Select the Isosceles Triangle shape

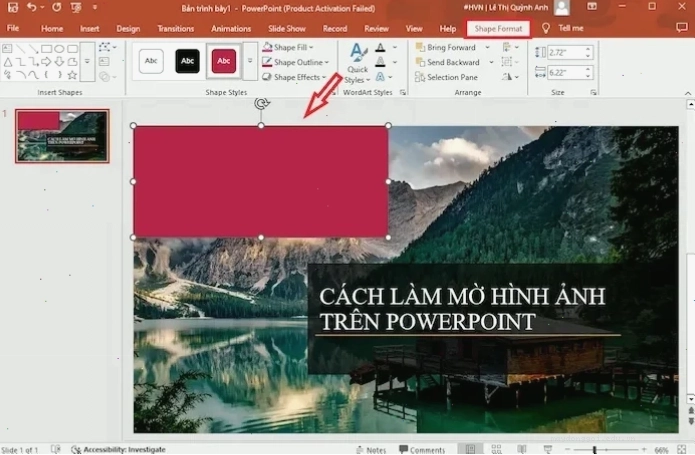click(8, 62)
